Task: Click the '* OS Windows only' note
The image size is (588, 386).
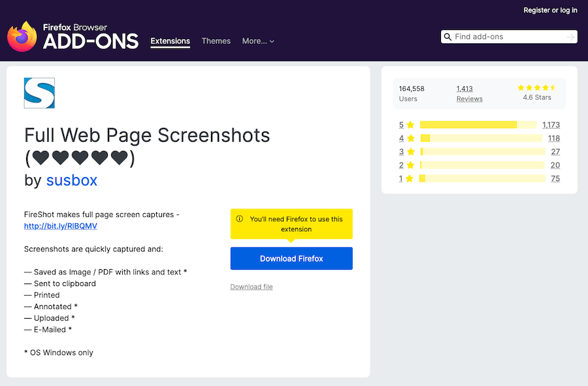Action: point(59,353)
